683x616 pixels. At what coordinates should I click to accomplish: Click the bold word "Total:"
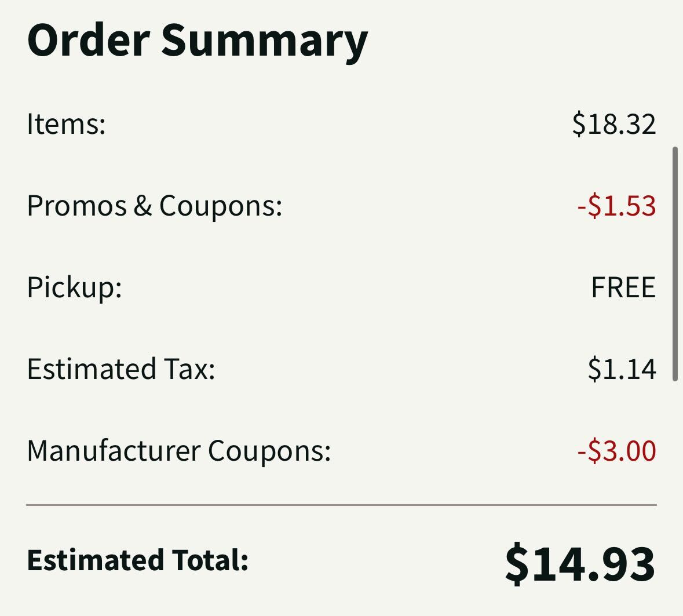tap(209, 560)
